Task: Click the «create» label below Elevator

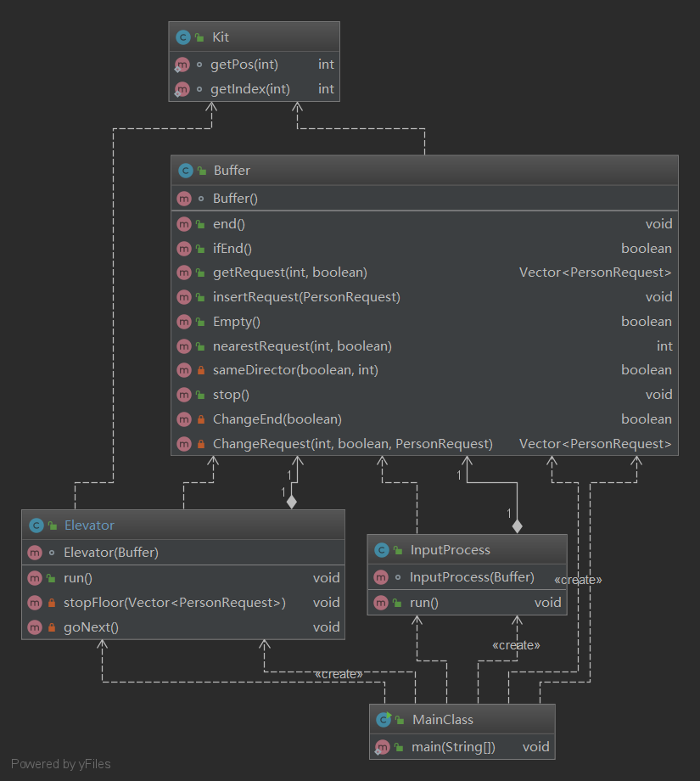Action: [x=339, y=674]
